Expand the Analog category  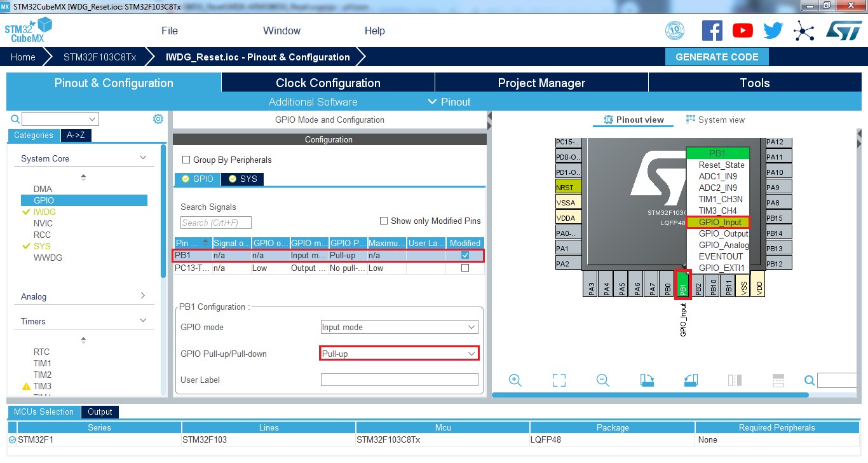[x=83, y=296]
